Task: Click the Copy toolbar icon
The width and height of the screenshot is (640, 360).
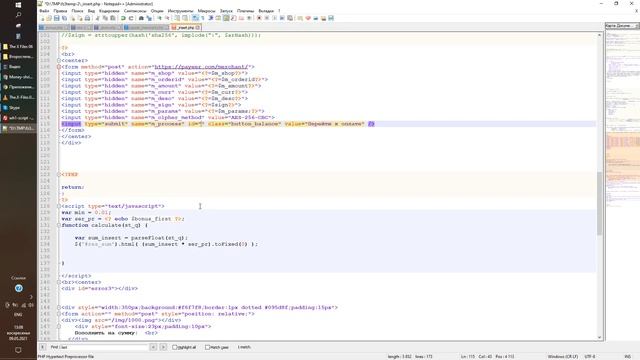Action: click(105, 18)
